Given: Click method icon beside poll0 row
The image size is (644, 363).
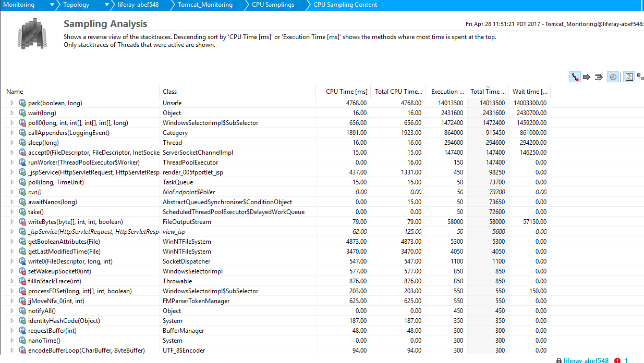Looking at the screenshot, I should tap(22, 123).
